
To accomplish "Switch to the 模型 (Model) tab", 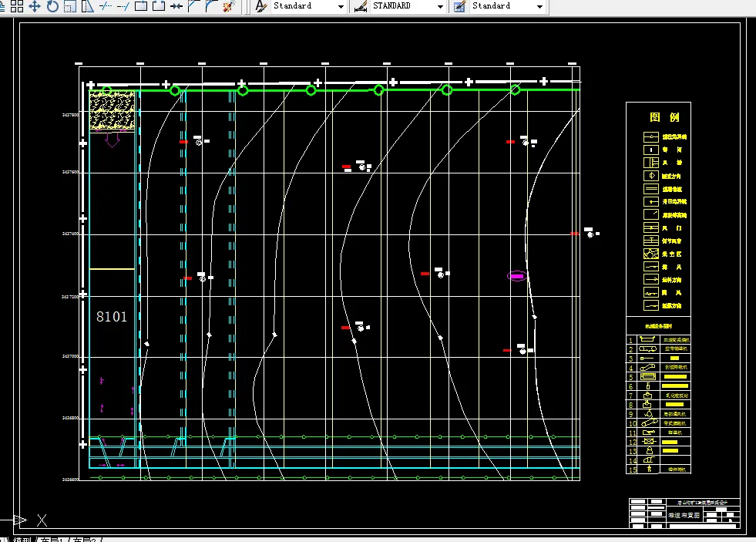I will pos(22,540).
